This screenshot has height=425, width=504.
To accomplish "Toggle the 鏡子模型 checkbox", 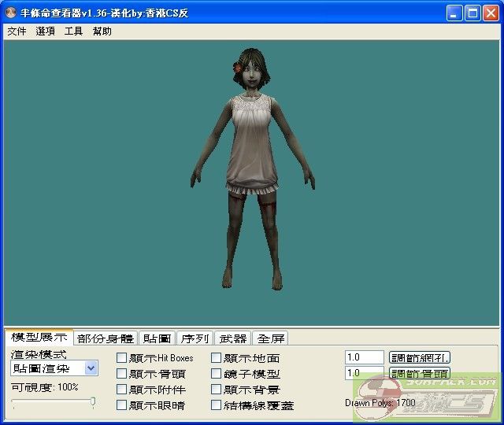I will coord(217,374).
